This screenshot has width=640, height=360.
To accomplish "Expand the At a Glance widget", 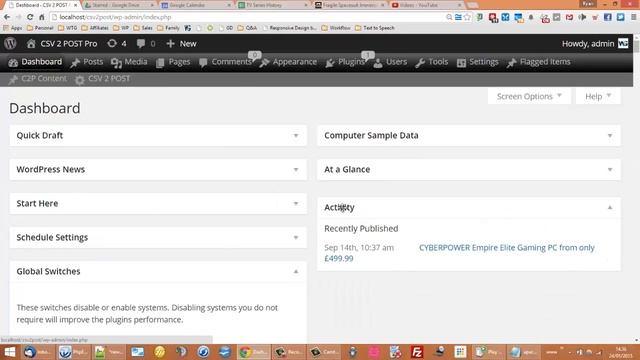I will click(x=610, y=169).
